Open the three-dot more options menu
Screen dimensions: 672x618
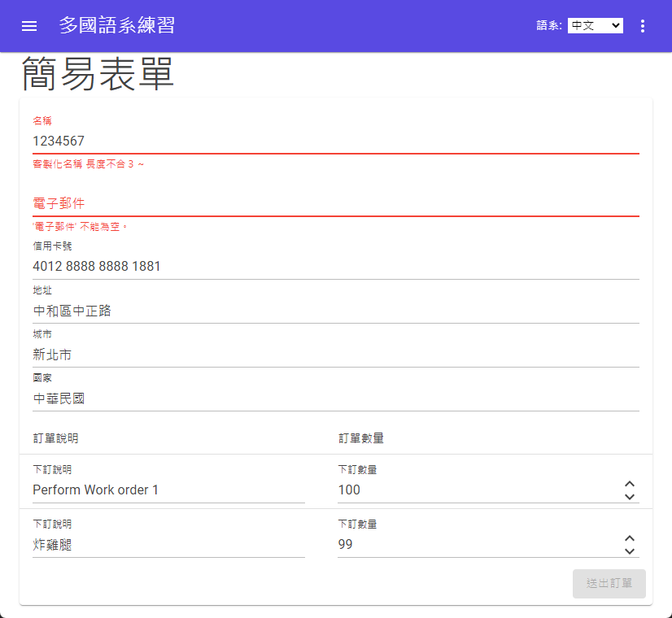643,26
